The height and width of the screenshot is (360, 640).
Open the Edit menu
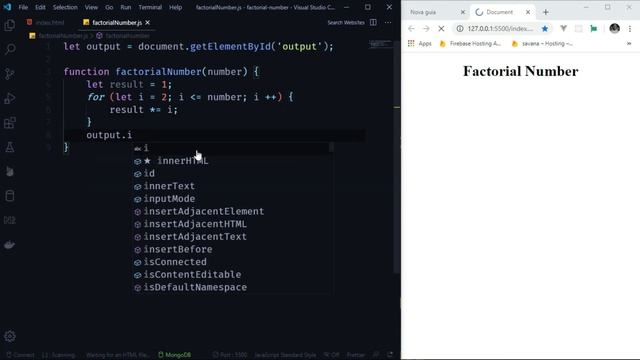(x=40, y=7)
